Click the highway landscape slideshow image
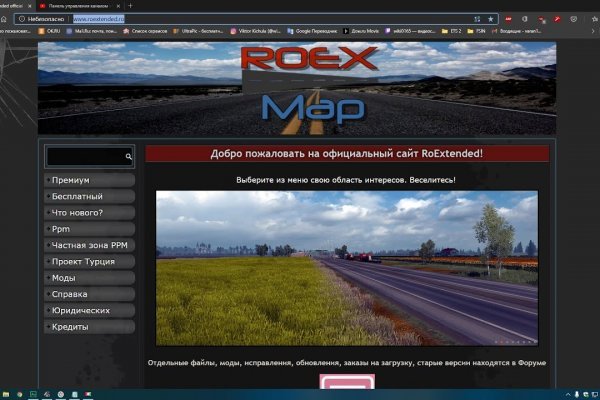This screenshot has width=600, height=400. [346, 268]
